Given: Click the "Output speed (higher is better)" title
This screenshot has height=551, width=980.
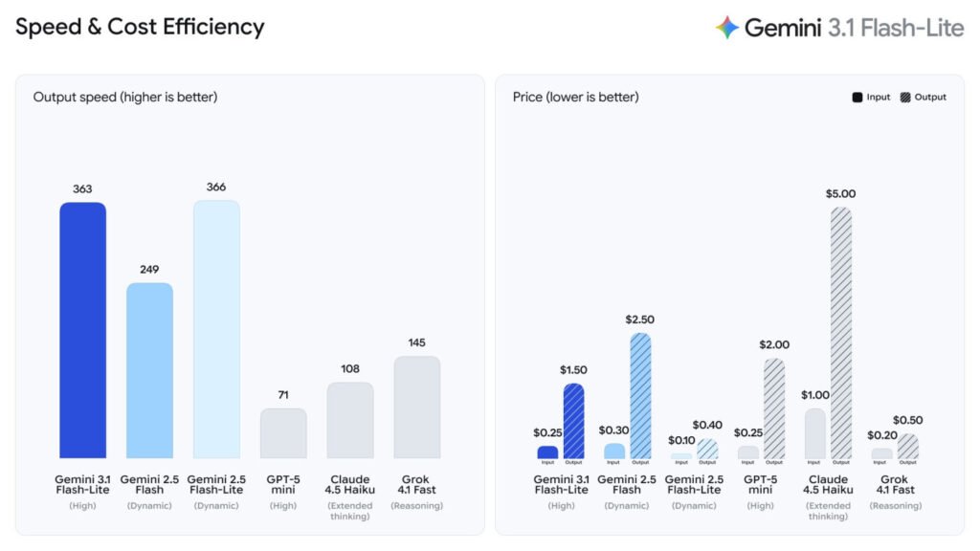Looking at the screenshot, I should (x=125, y=97).
